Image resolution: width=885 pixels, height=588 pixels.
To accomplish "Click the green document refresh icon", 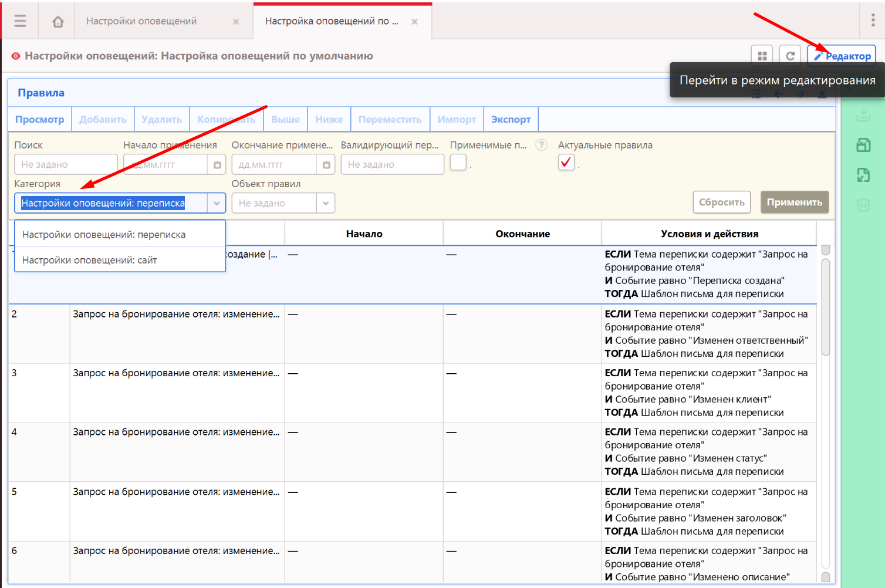I will click(863, 175).
